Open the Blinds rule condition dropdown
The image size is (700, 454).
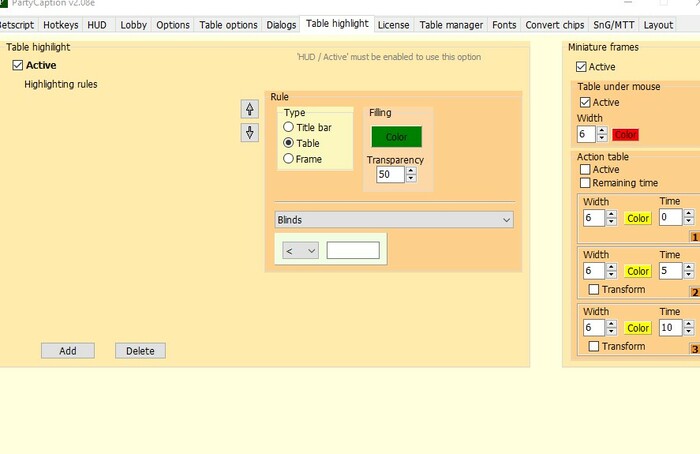394,220
